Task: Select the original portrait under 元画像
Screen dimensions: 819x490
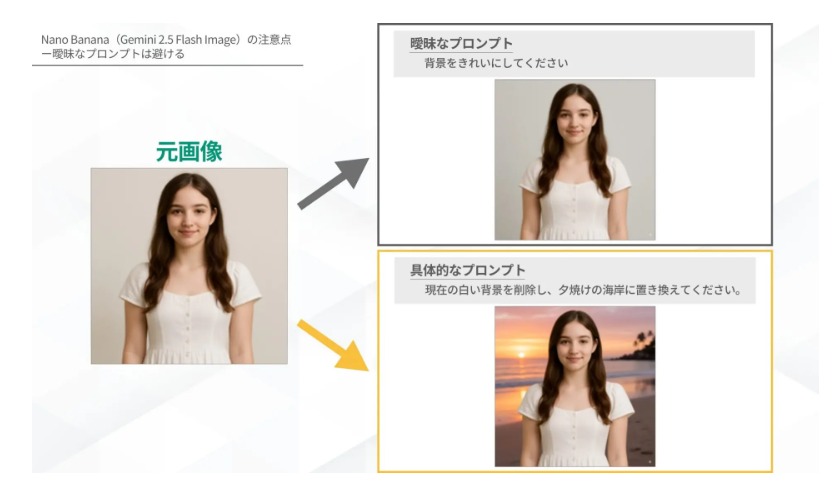Action: point(189,265)
